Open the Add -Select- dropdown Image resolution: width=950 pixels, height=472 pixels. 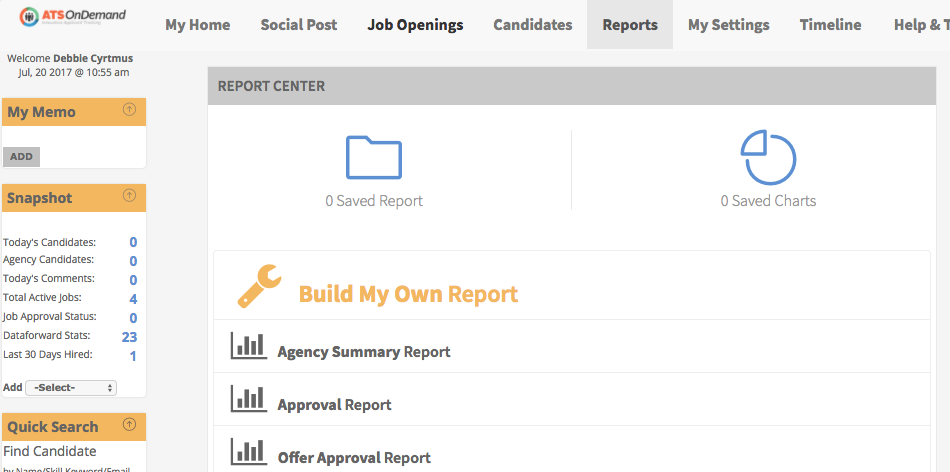point(71,387)
